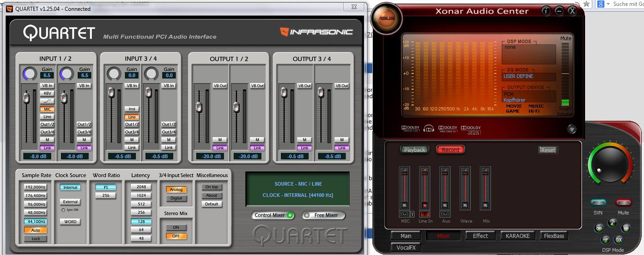644x255 pixels.
Task: Switch Xonar mixer to Record
Action: coord(450,150)
